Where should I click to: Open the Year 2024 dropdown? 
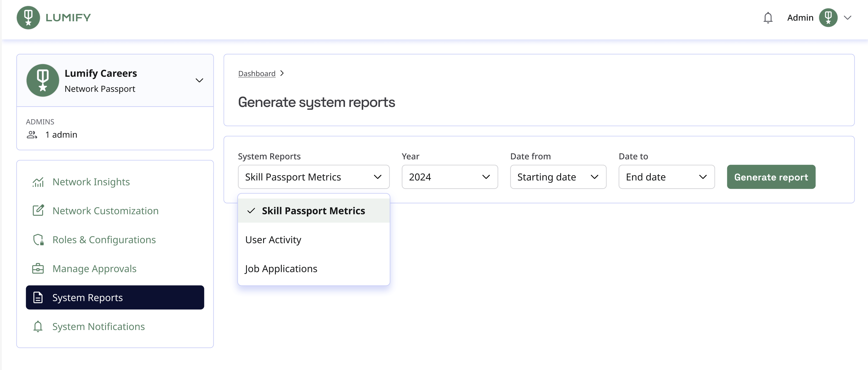[450, 177]
